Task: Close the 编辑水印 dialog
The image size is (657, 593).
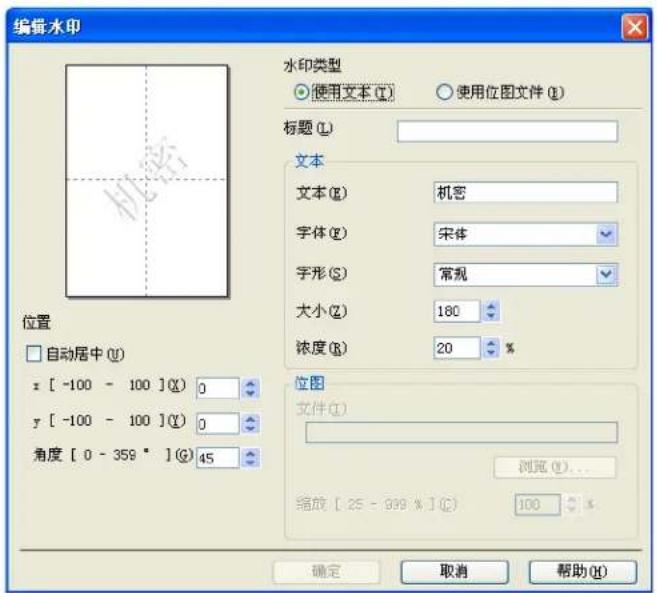Action: (x=634, y=27)
